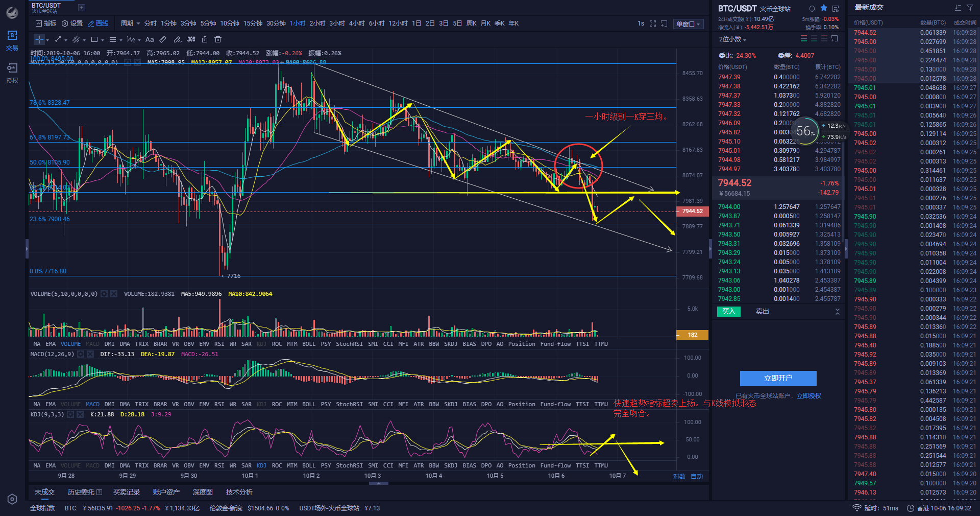Click the detach order book panel icon
The width and height of the screenshot is (980, 516).
pyautogui.click(x=835, y=39)
